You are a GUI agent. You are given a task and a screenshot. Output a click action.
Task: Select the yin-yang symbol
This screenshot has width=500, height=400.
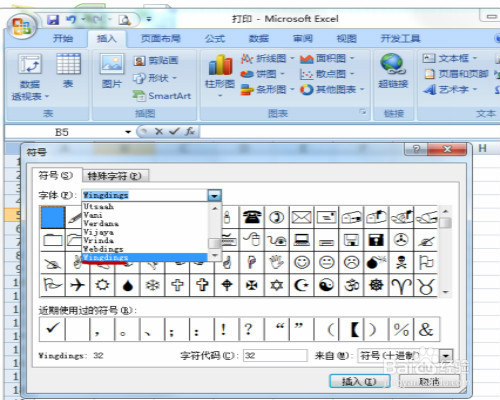[x=327, y=285]
